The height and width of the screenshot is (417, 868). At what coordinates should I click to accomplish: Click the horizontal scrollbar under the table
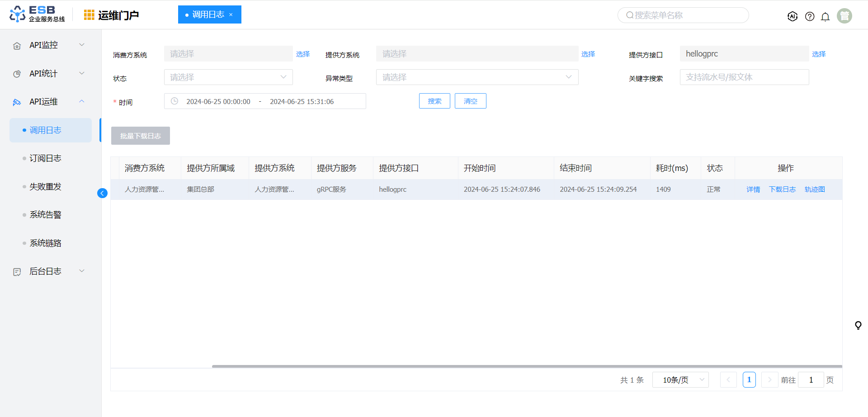pos(526,366)
